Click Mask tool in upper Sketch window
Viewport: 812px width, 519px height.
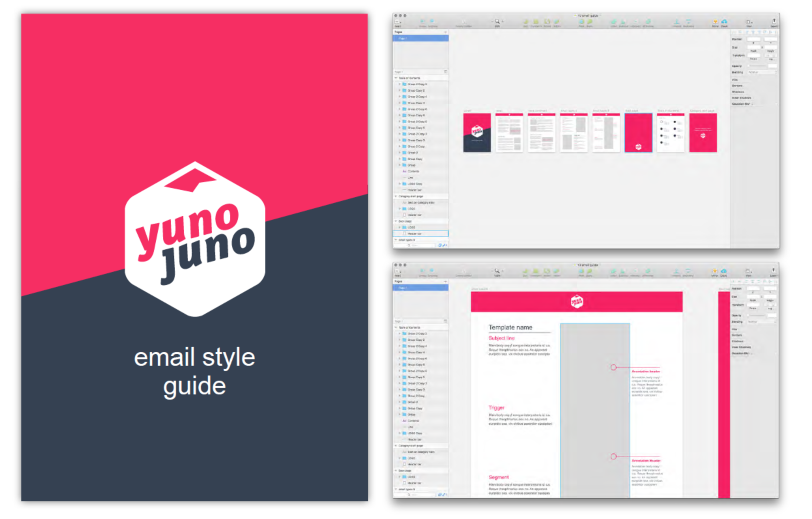point(581,22)
